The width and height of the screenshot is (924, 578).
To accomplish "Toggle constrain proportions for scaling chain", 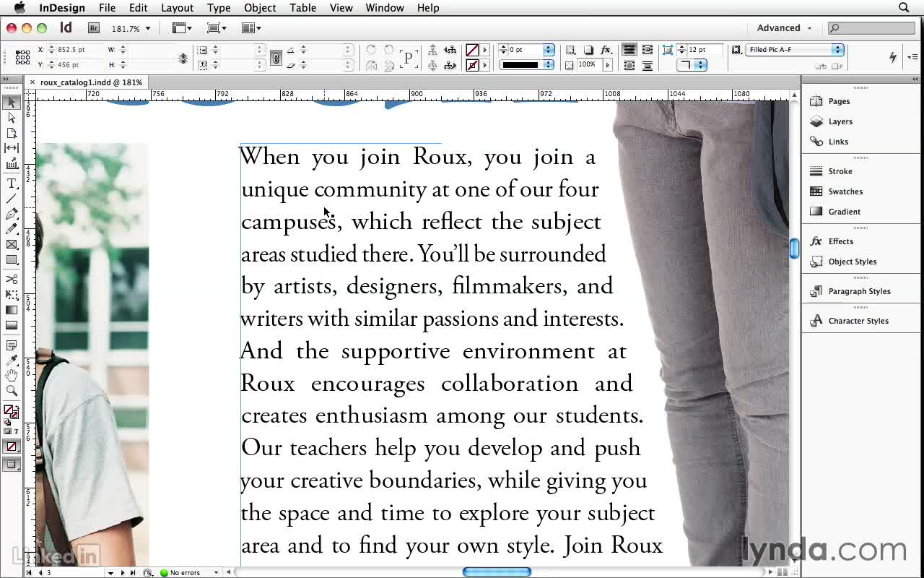I will (276, 58).
